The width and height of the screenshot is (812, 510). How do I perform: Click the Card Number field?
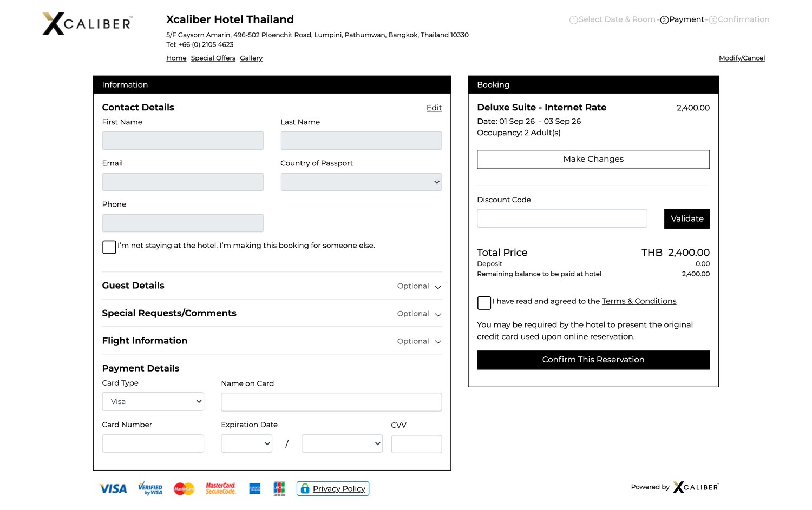coord(153,443)
